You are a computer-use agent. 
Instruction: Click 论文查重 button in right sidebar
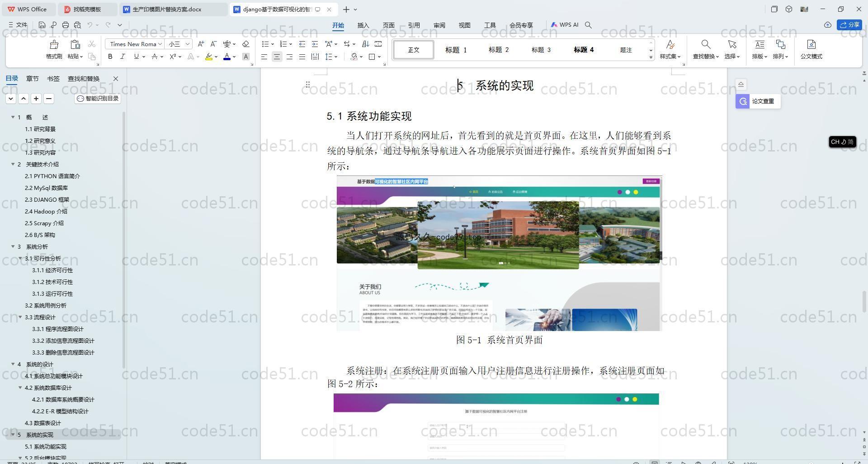click(758, 101)
